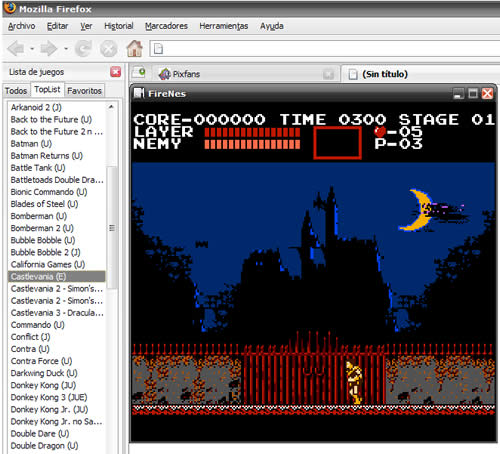Open the Editar menu
This screenshot has height=454, width=500.
pyautogui.click(x=57, y=26)
